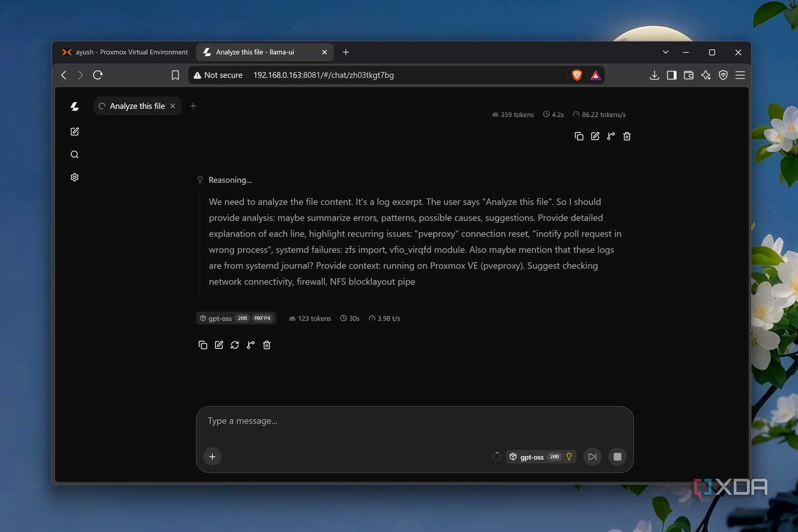Toggle the reasoning lightbulb in the input bar

point(569,457)
